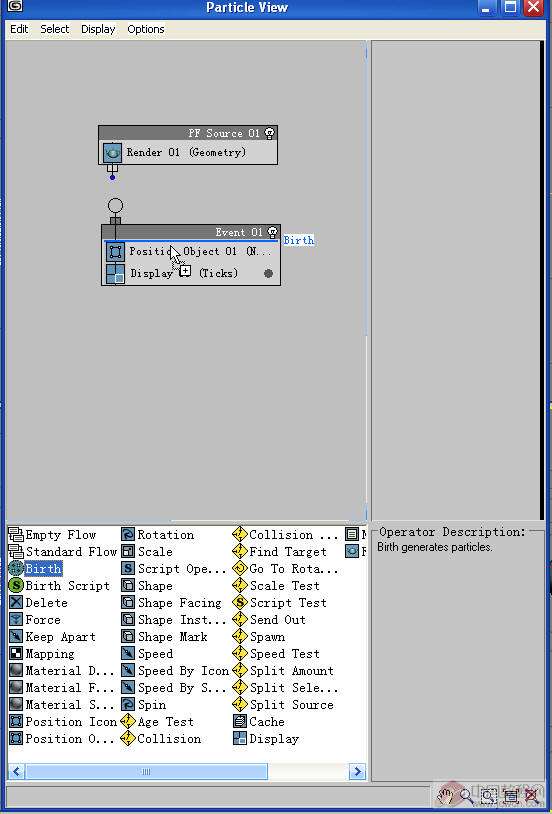This screenshot has height=814, width=552.
Task: Activate the Zoom Region tool
Action: coord(489,795)
